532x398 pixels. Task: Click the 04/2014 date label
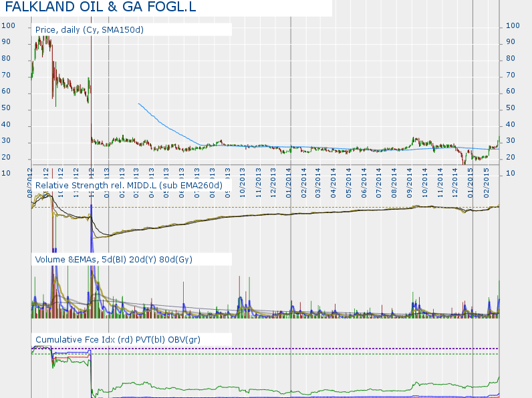334,183
